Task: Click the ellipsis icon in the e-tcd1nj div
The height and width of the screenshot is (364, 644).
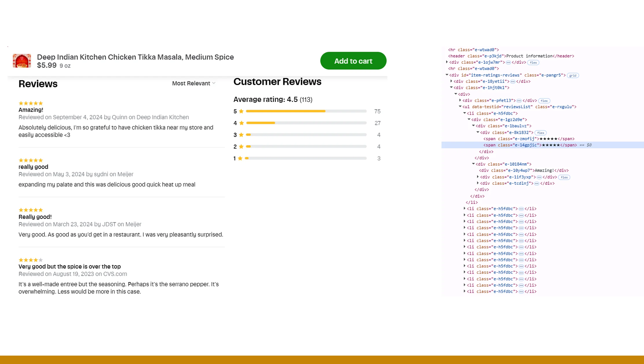Action: point(537,183)
